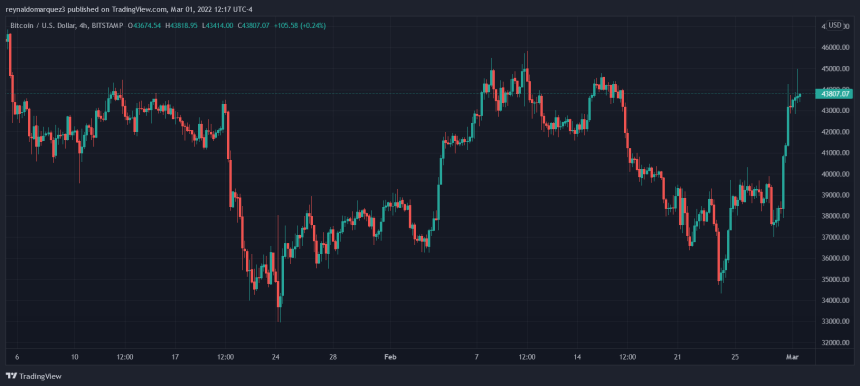Click the 41000.00 price axis label
The height and width of the screenshot is (386, 860).
pyautogui.click(x=836, y=153)
